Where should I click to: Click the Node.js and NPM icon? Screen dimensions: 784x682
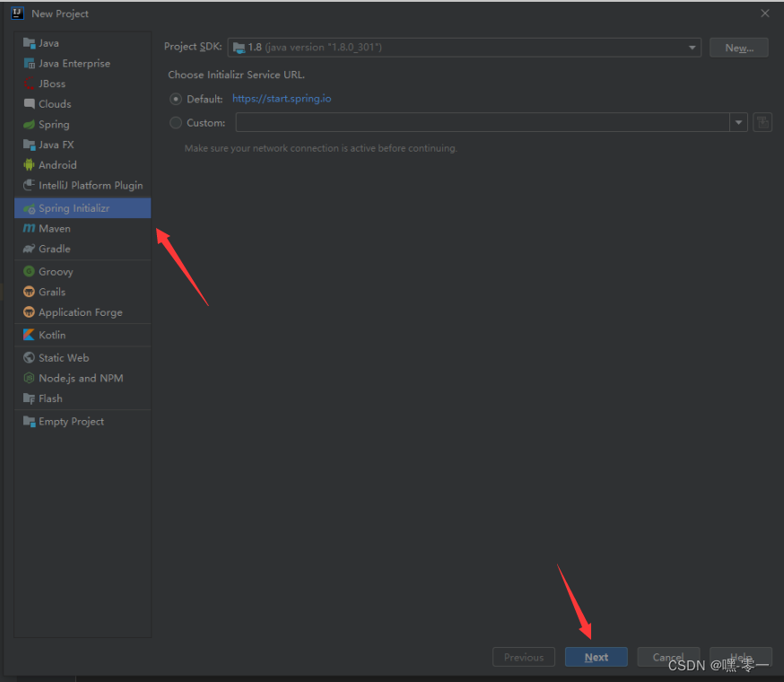(x=29, y=379)
